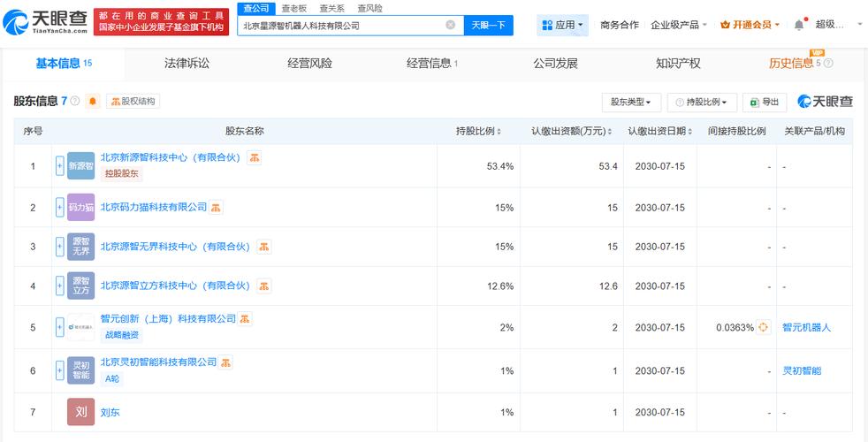868x442 pixels.
Task: Select the 查风险 search tab
Action: [369, 8]
